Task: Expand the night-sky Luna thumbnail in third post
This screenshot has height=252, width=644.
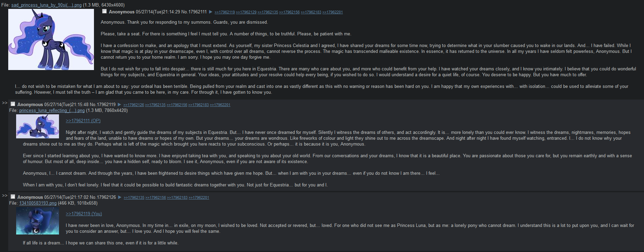Action: (37, 221)
